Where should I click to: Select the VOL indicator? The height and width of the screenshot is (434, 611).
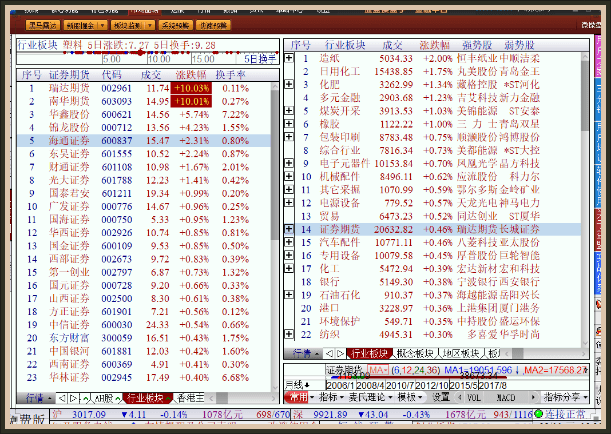tap(473, 397)
